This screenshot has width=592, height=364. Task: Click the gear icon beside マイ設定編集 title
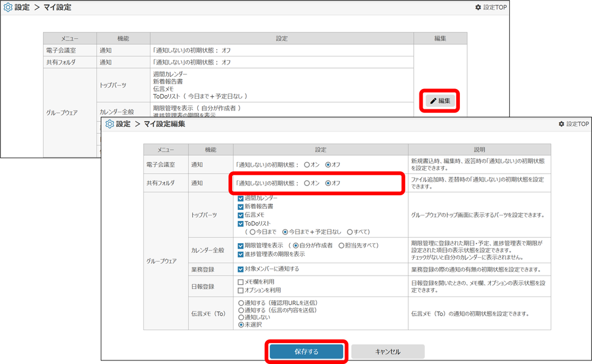pyautogui.click(x=109, y=124)
